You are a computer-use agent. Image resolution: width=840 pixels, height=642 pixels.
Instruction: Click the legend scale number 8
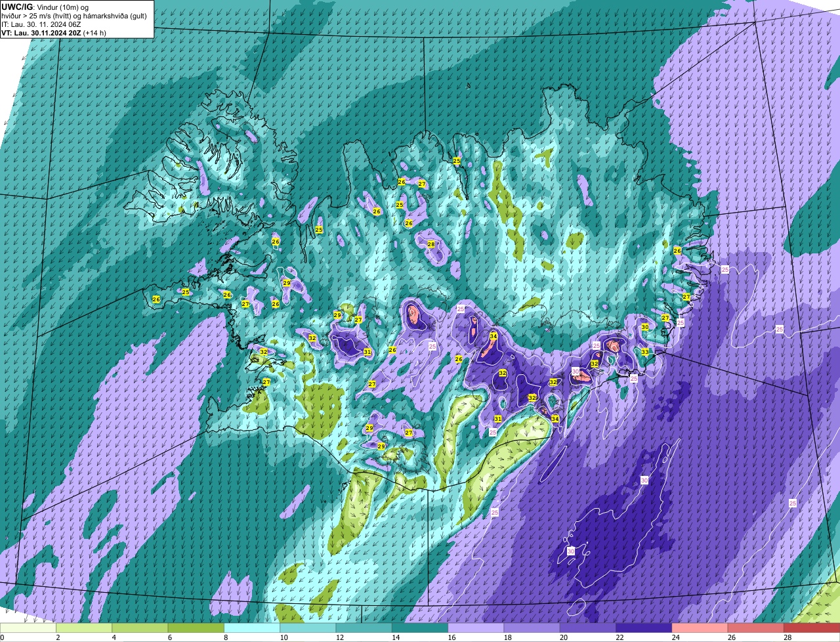tap(226, 637)
